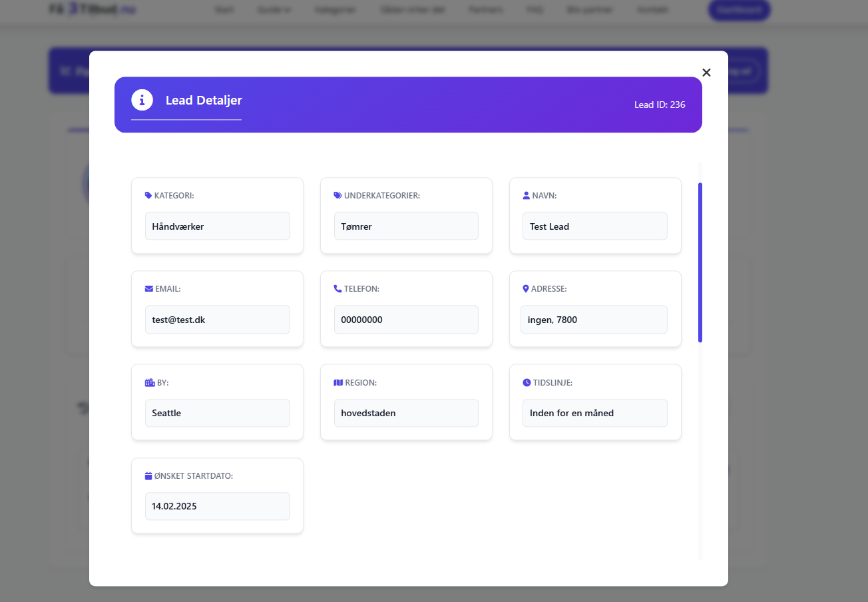Click the 'Inden for en måned' timeline field

pos(594,413)
